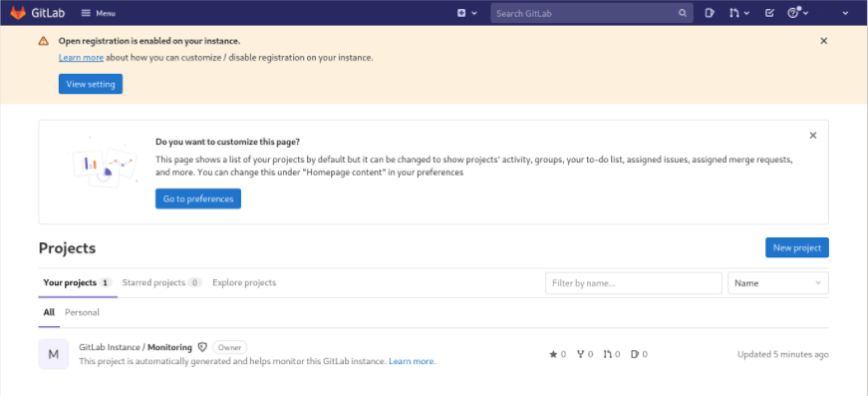The height and width of the screenshot is (396, 868).
Task: Click the Projects page heading
Action: 67,247
